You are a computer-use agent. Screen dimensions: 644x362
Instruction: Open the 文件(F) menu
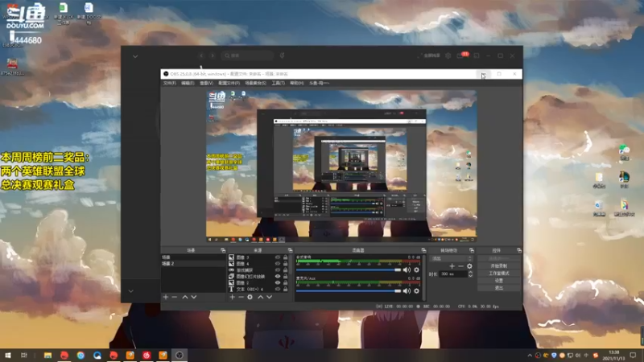pos(170,83)
